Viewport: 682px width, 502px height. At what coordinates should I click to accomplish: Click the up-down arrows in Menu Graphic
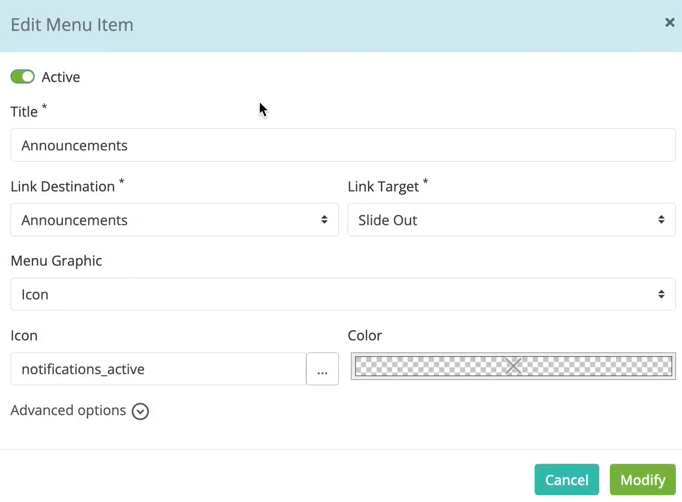pyautogui.click(x=661, y=295)
